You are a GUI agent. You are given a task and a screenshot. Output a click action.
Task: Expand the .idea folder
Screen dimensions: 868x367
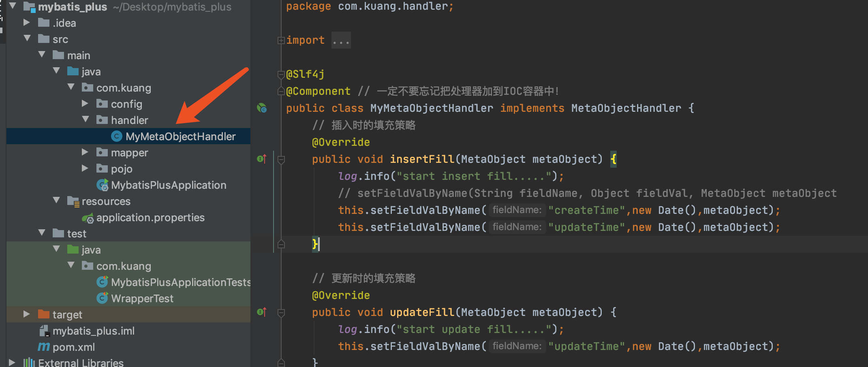(27, 22)
